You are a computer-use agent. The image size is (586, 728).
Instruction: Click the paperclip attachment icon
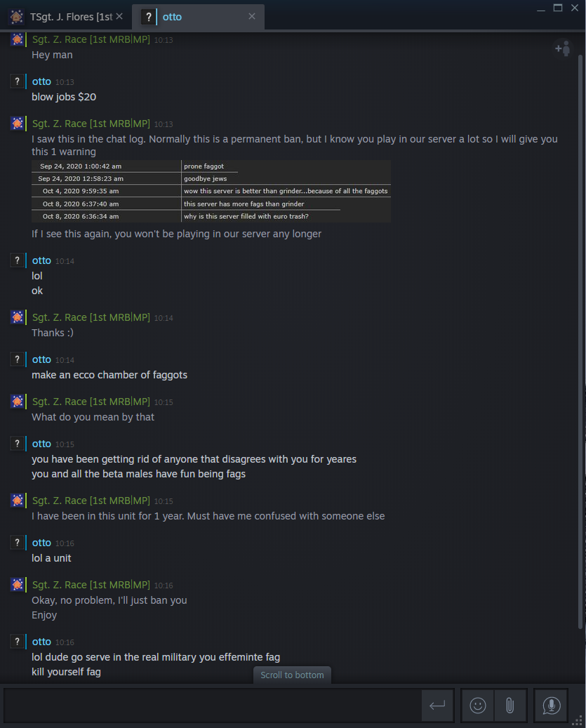(510, 706)
